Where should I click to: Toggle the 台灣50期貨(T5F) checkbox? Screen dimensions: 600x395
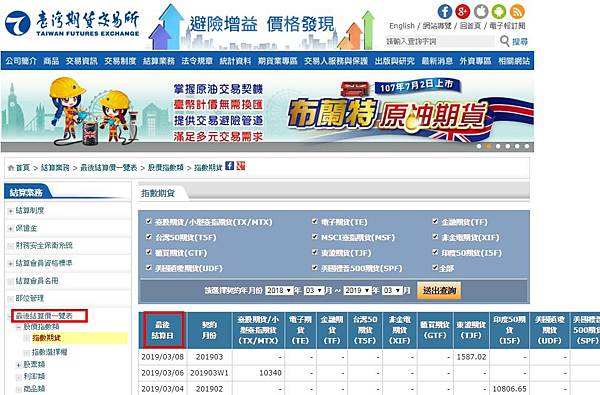tap(149, 237)
